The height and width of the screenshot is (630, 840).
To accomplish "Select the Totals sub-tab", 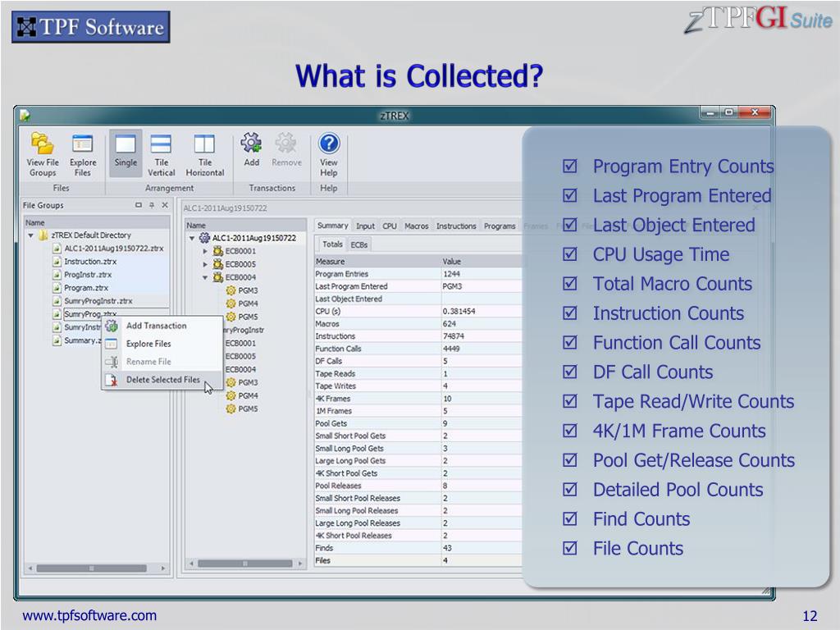I will point(332,244).
